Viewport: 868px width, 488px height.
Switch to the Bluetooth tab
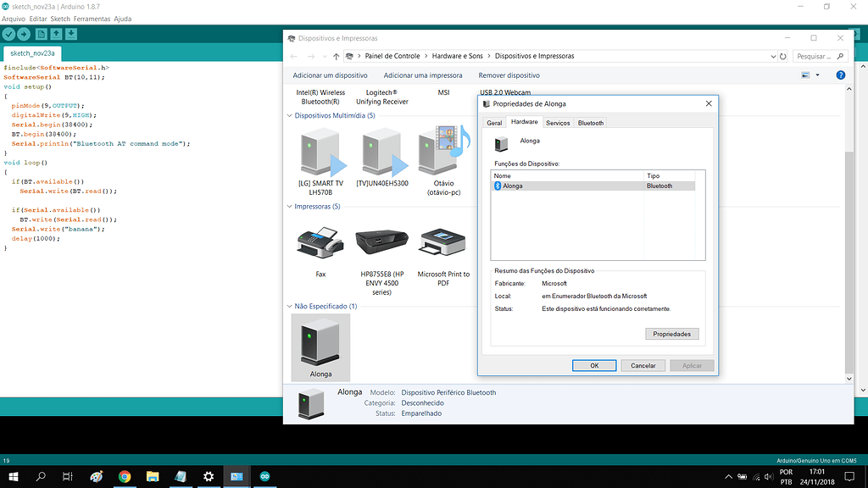click(x=589, y=122)
